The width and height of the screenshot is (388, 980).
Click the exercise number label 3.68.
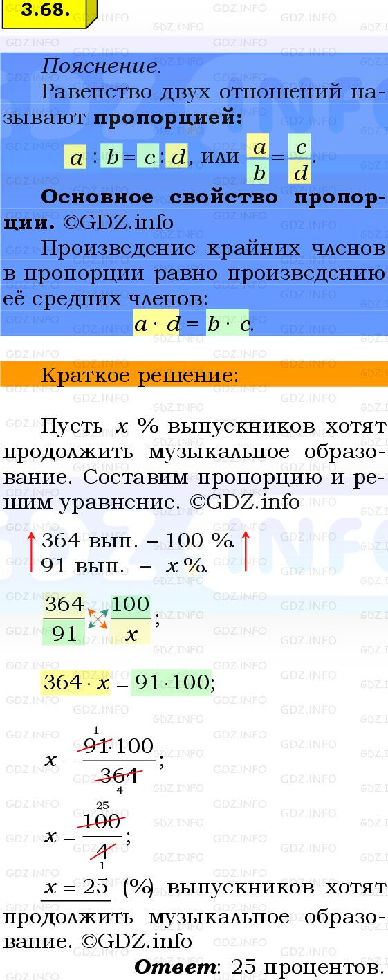pos(46,11)
